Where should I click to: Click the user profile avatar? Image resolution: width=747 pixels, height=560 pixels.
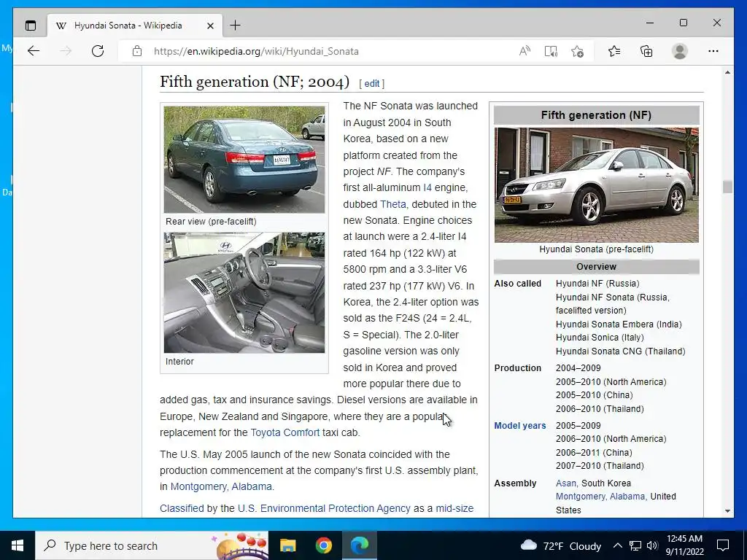tap(680, 51)
